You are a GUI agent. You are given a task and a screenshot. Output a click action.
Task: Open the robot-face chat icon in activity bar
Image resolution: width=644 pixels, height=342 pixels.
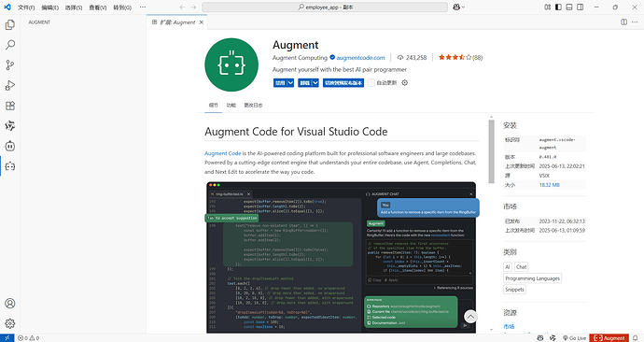coord(10,146)
